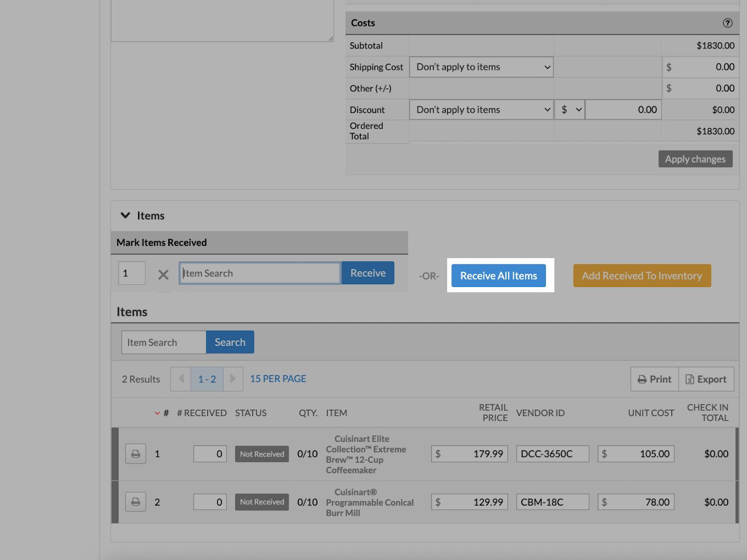Click the Export spreadsheet icon
Screen dimensions: 747x560
click(x=706, y=379)
